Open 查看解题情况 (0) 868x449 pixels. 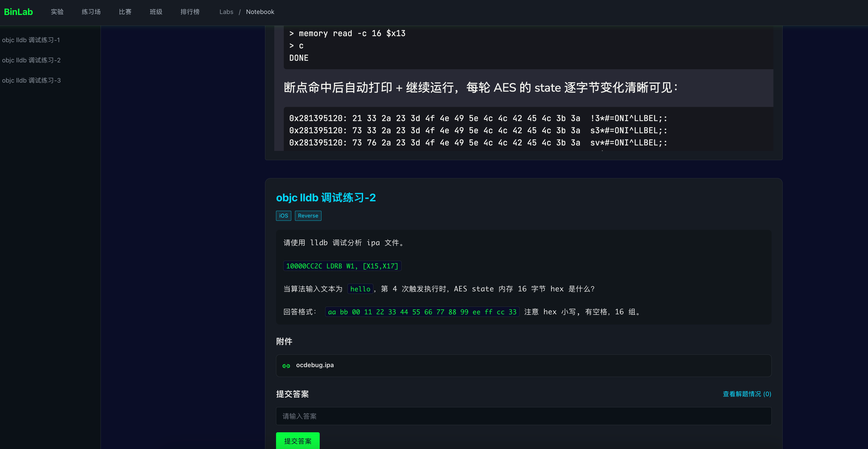(x=746, y=394)
